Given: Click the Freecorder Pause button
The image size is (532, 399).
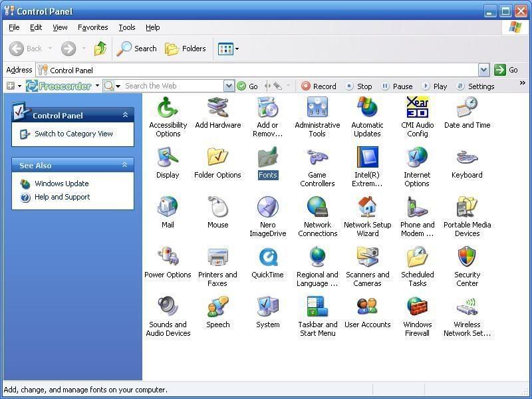Looking at the screenshot, I should click(x=396, y=86).
